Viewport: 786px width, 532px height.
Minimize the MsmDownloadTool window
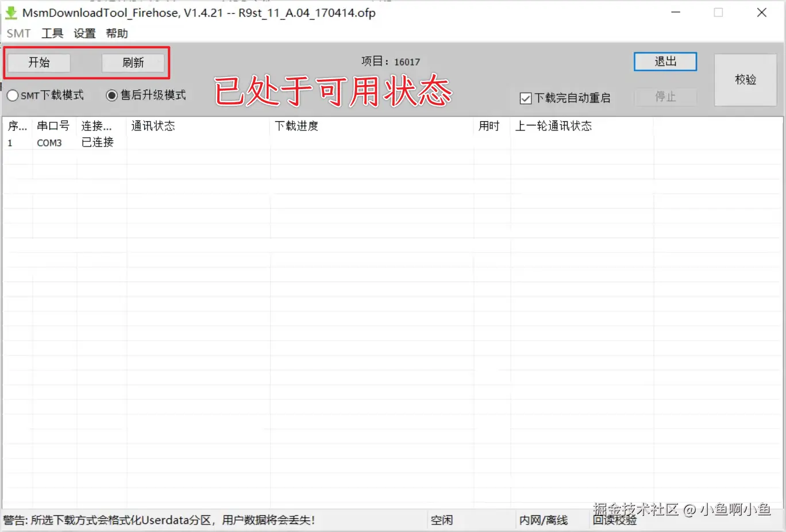pos(676,12)
